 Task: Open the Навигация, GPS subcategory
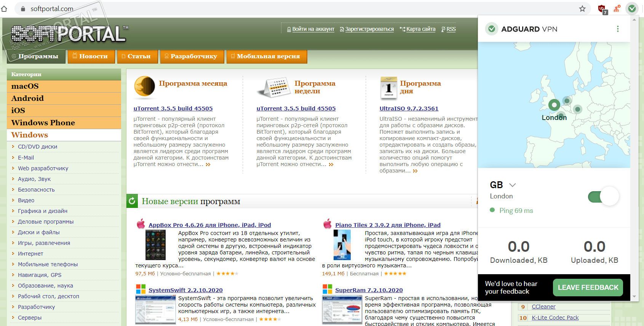[x=40, y=275]
